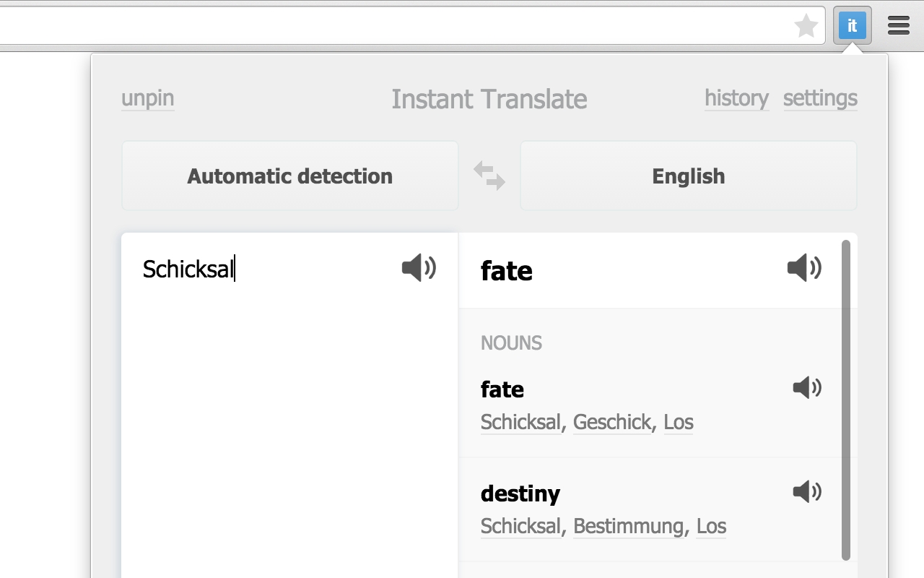Click the main translation word 'fate'
Image resolution: width=924 pixels, height=578 pixels.
pos(507,271)
